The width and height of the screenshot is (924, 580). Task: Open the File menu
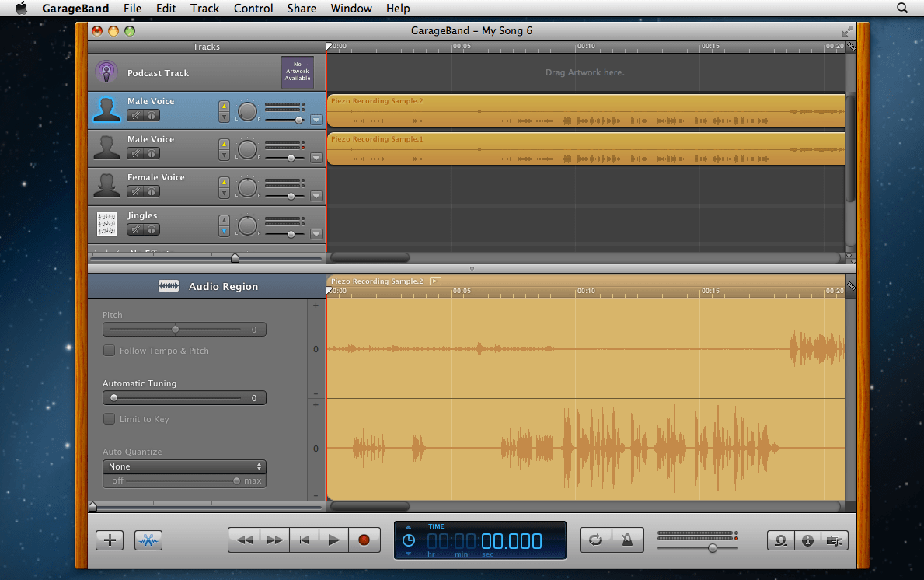tap(132, 9)
